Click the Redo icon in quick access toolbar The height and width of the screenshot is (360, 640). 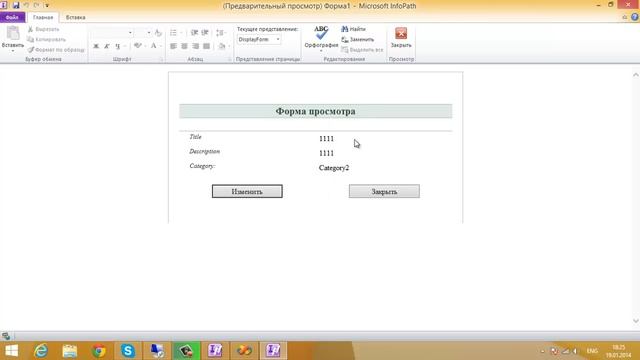point(37,5)
